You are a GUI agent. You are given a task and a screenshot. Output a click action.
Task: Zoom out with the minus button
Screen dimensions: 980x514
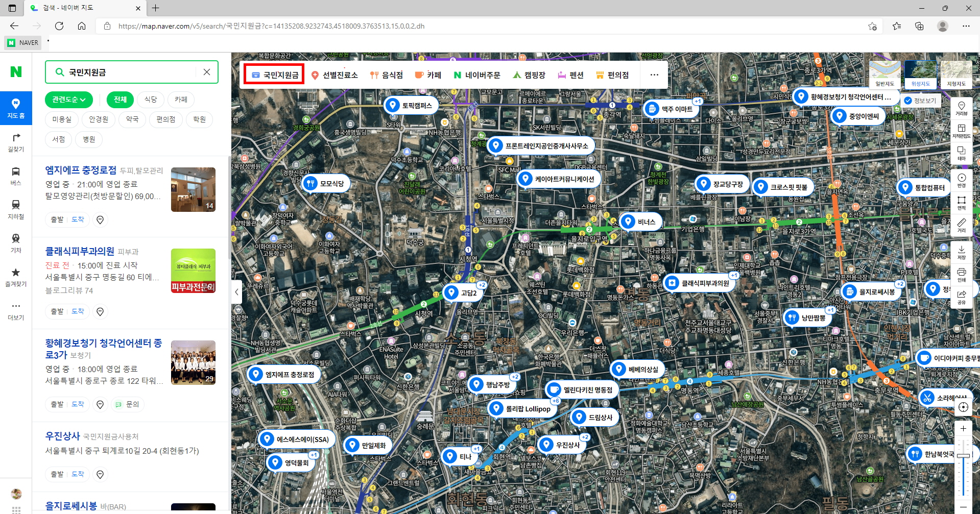click(x=963, y=506)
